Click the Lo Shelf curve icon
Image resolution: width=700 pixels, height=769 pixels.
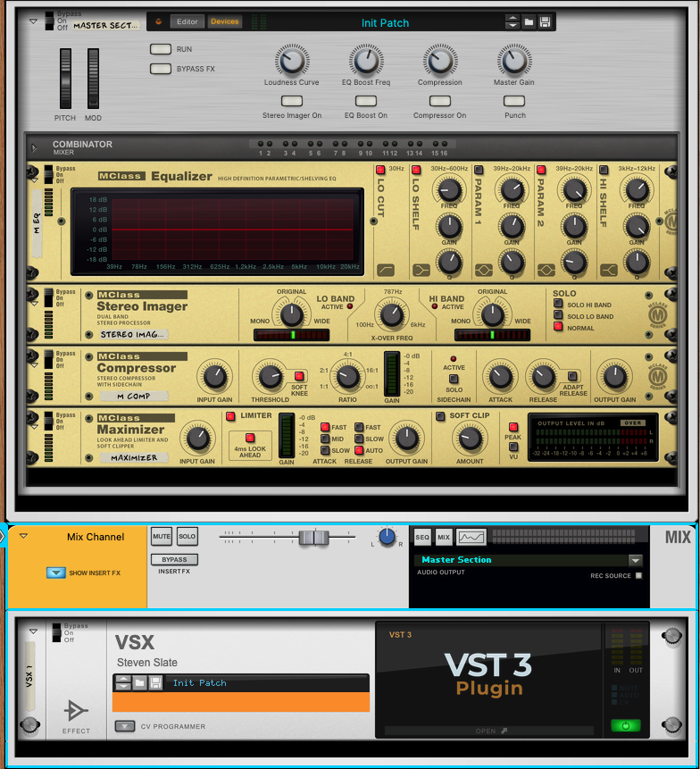pyautogui.click(x=421, y=271)
